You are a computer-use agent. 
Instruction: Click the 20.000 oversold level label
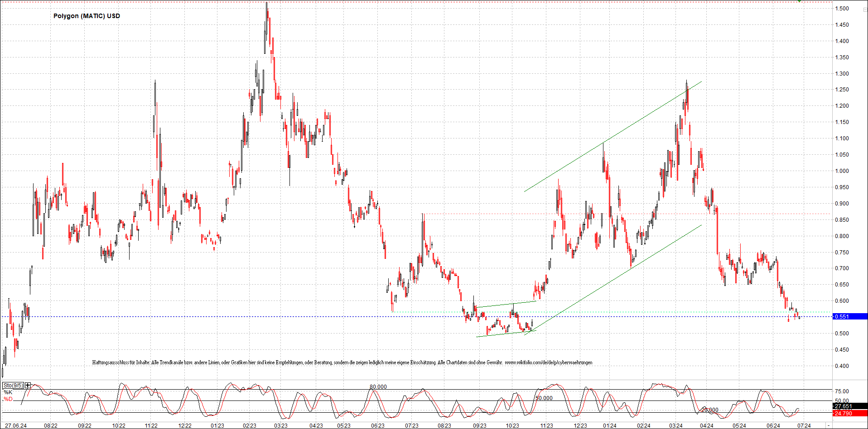coord(710,410)
